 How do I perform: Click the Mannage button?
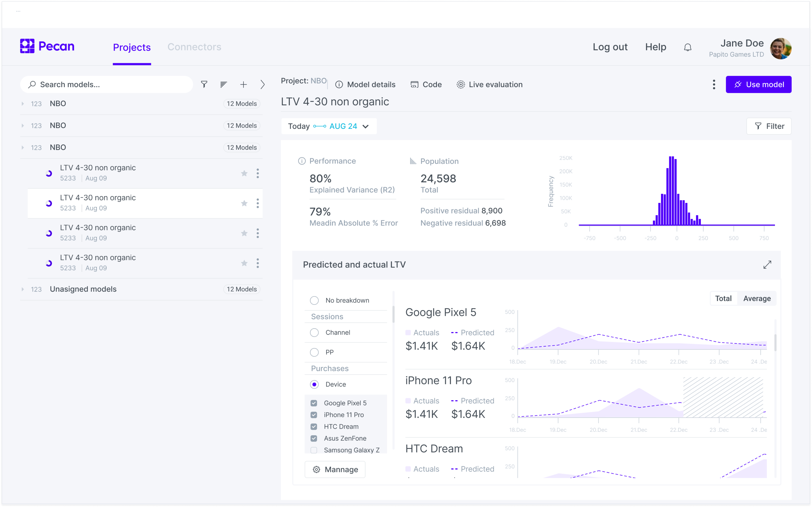coord(335,469)
